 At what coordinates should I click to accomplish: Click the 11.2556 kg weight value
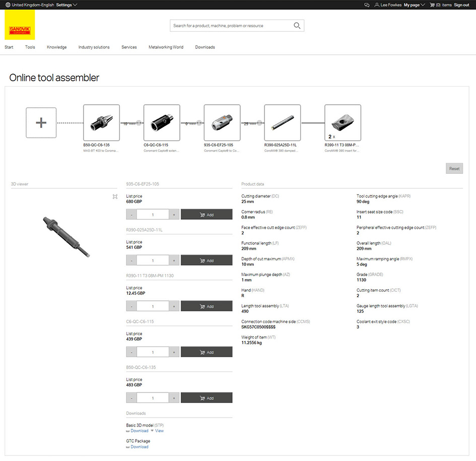click(251, 343)
